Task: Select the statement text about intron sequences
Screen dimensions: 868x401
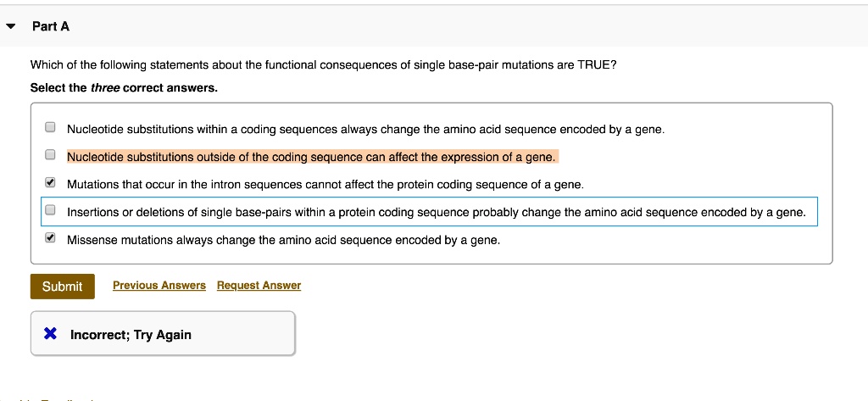Action: click(x=325, y=184)
